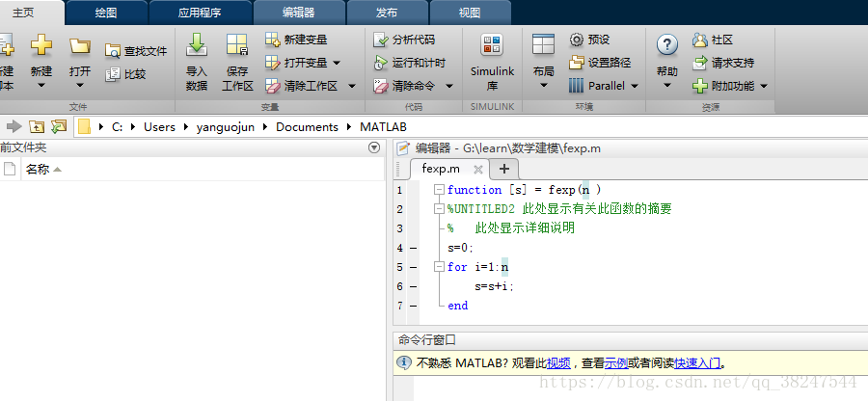Set breakpoint at line 4 dash
868x401 pixels.
[414, 248]
